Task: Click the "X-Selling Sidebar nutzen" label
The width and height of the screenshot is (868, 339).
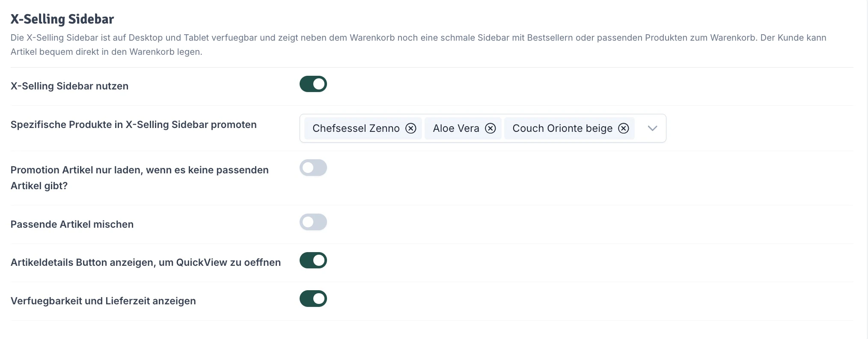Action: (69, 86)
